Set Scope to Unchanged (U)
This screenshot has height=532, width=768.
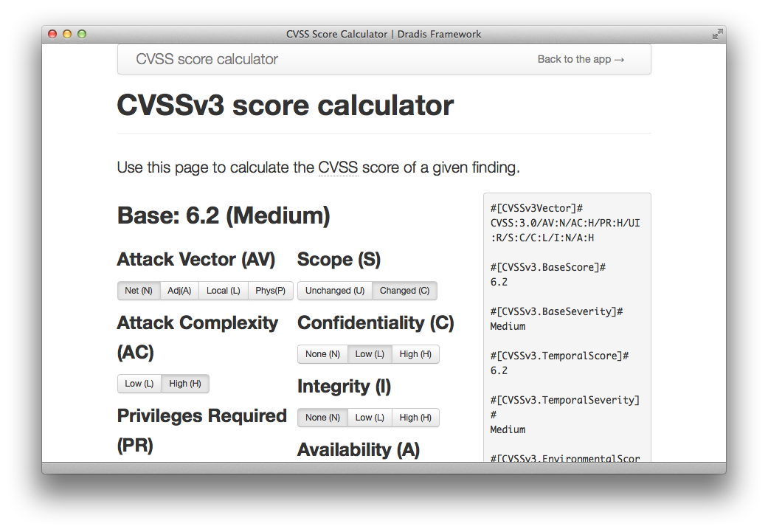click(334, 290)
